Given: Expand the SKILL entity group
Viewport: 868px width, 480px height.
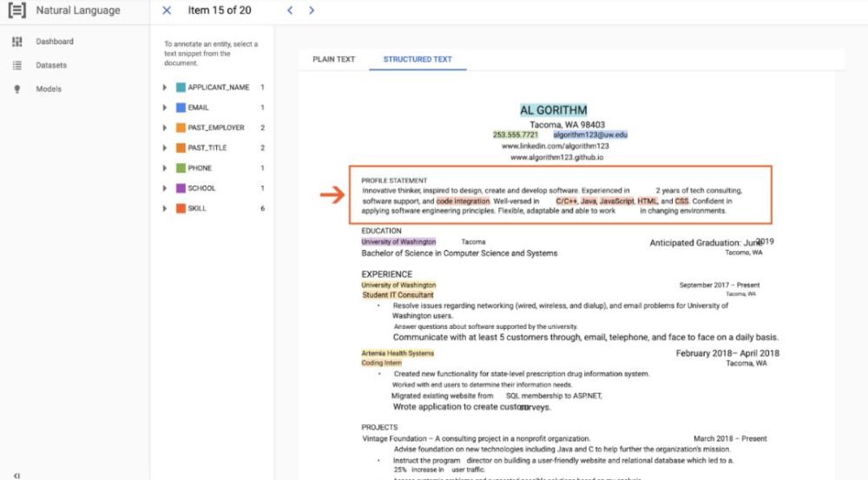Looking at the screenshot, I should [164, 208].
